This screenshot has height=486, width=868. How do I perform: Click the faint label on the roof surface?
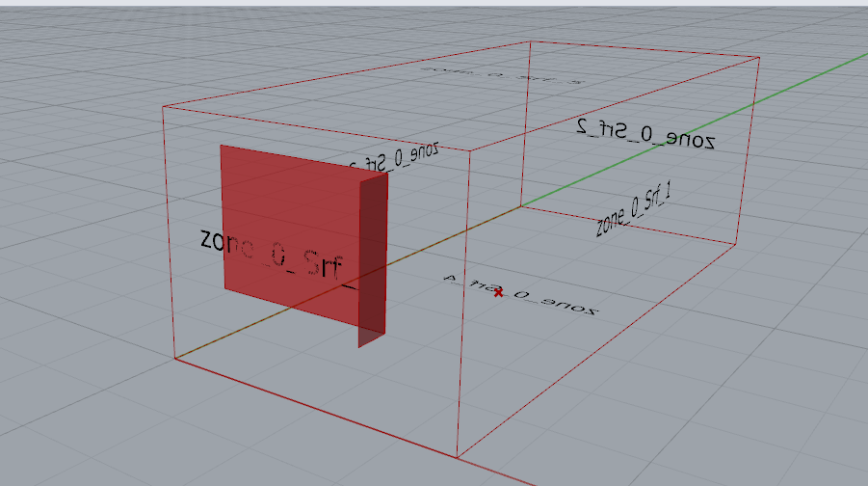click(502, 75)
